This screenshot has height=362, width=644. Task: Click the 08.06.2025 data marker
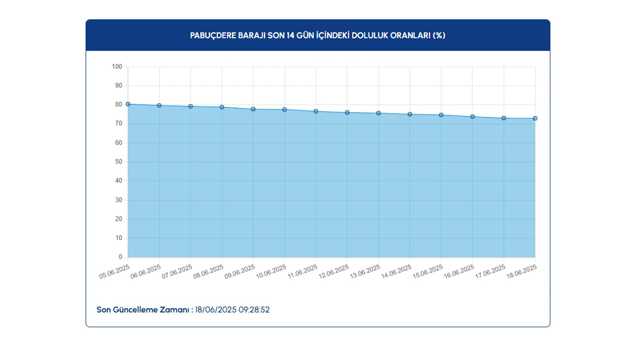coord(222,107)
